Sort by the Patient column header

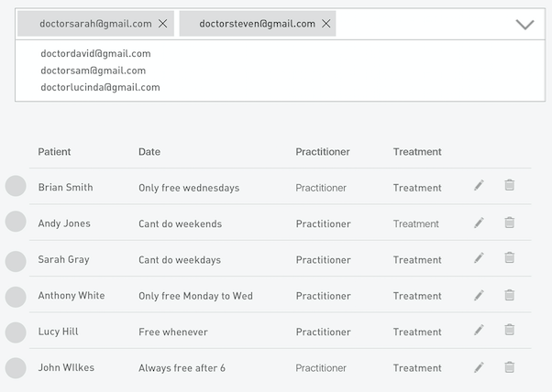(54, 151)
